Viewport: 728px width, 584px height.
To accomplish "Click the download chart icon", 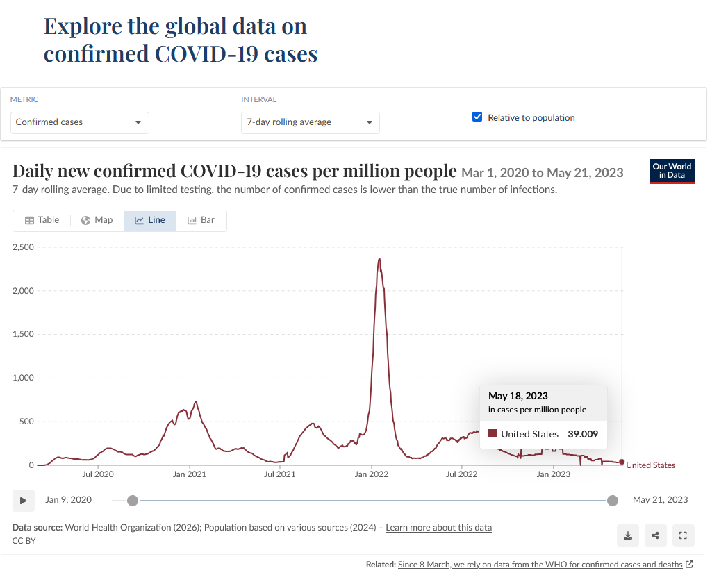I will [628, 535].
